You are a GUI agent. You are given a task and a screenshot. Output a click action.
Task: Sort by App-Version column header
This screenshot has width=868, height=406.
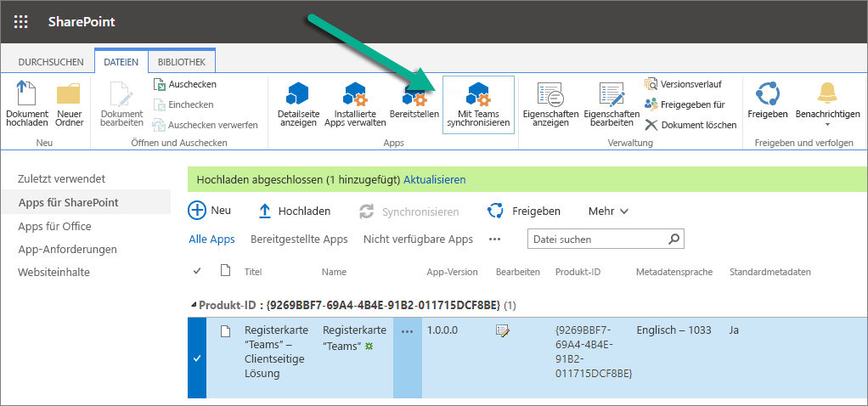click(453, 272)
